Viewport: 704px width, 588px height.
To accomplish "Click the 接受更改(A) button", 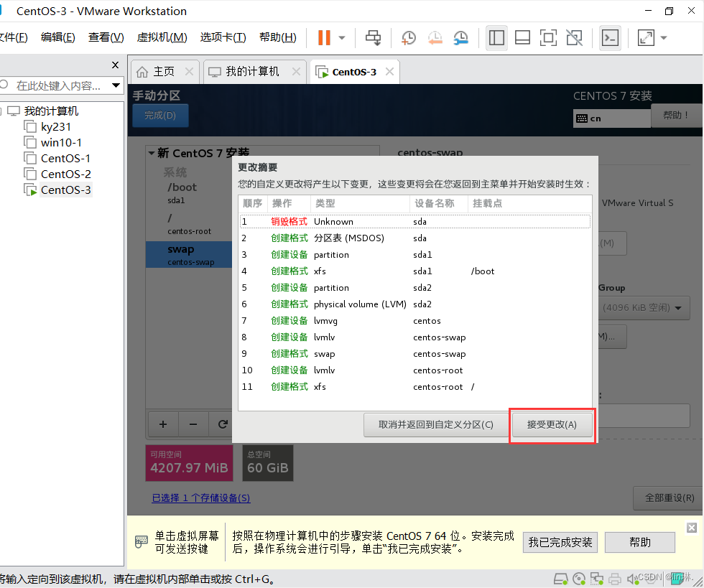I will (552, 424).
